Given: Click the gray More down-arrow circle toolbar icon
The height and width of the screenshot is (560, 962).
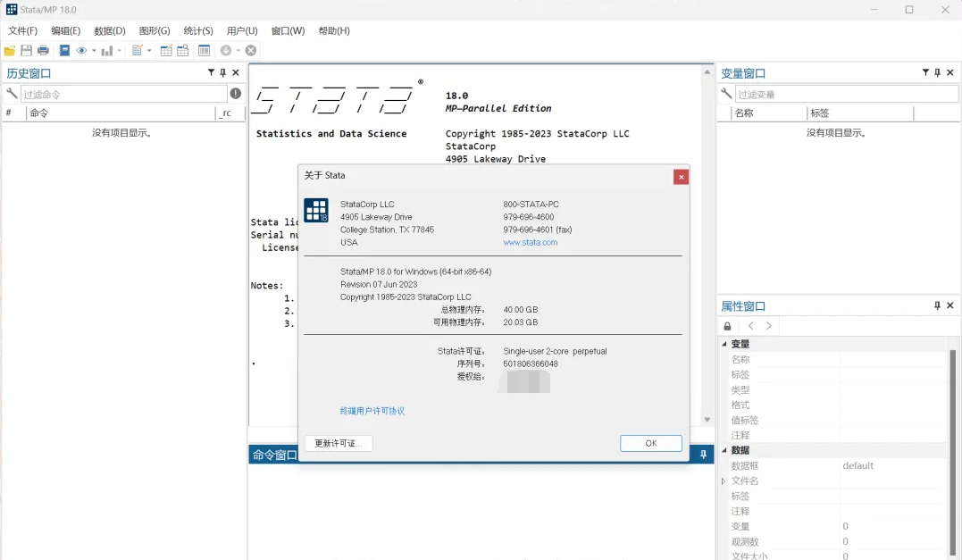Looking at the screenshot, I should tap(226, 51).
